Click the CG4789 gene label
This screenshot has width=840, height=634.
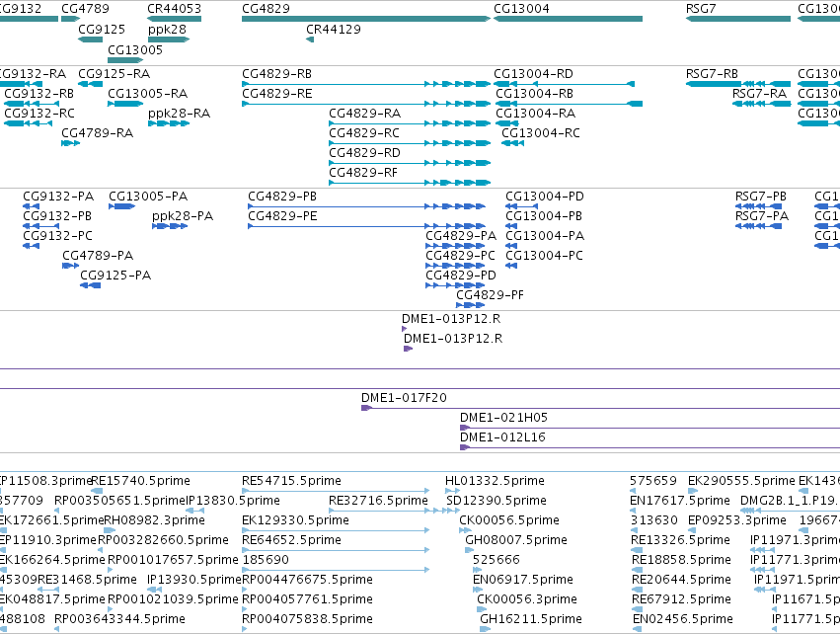tap(85, 9)
